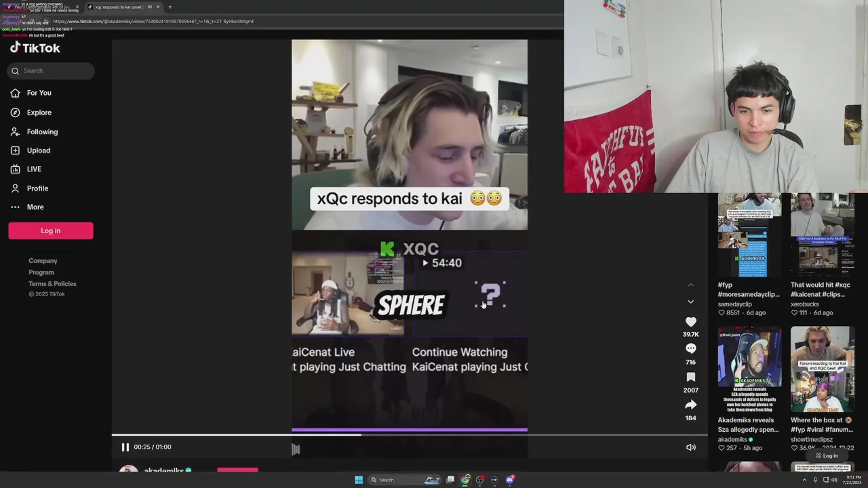868x488 pixels.
Task: Open the Profile page
Action: [29, 188]
